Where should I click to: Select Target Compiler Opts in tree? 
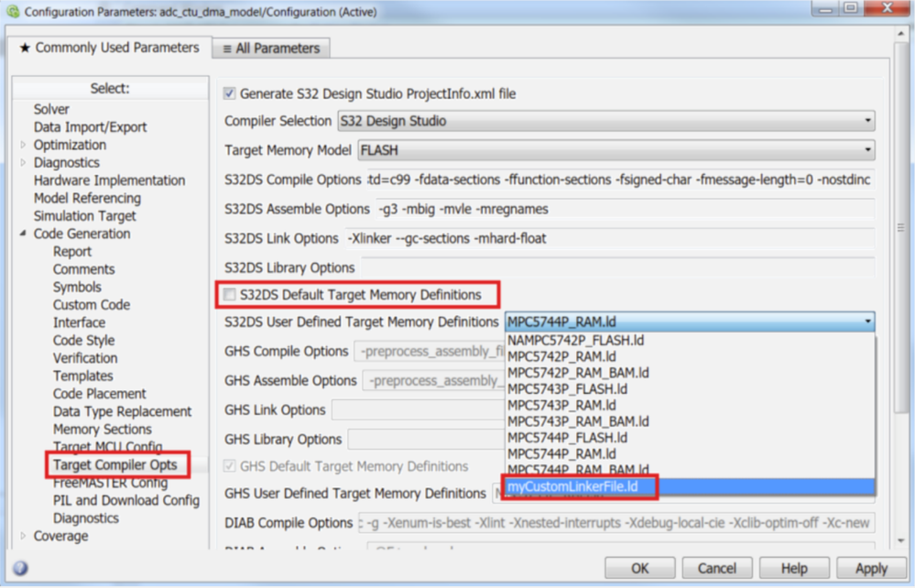[115, 465]
